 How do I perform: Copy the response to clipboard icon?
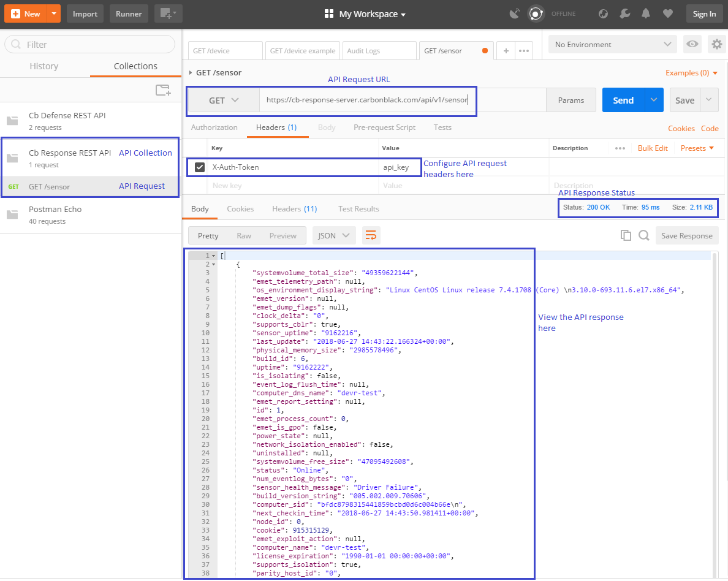point(626,235)
